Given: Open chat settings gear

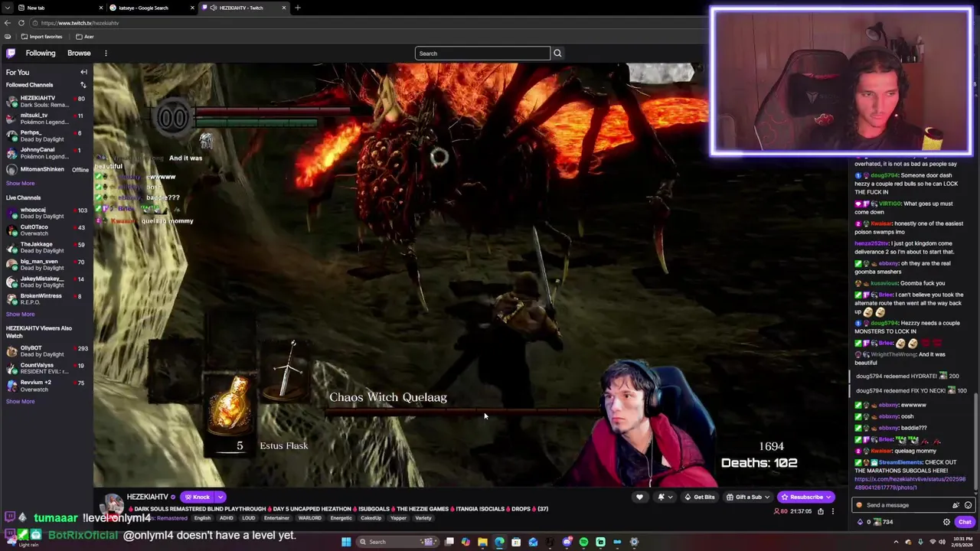Looking at the screenshot, I should point(946,522).
